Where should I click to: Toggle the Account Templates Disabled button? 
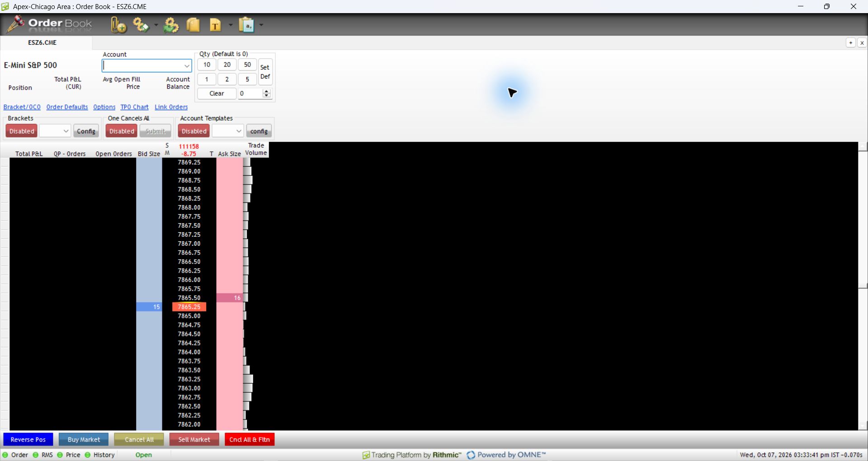[x=194, y=131]
